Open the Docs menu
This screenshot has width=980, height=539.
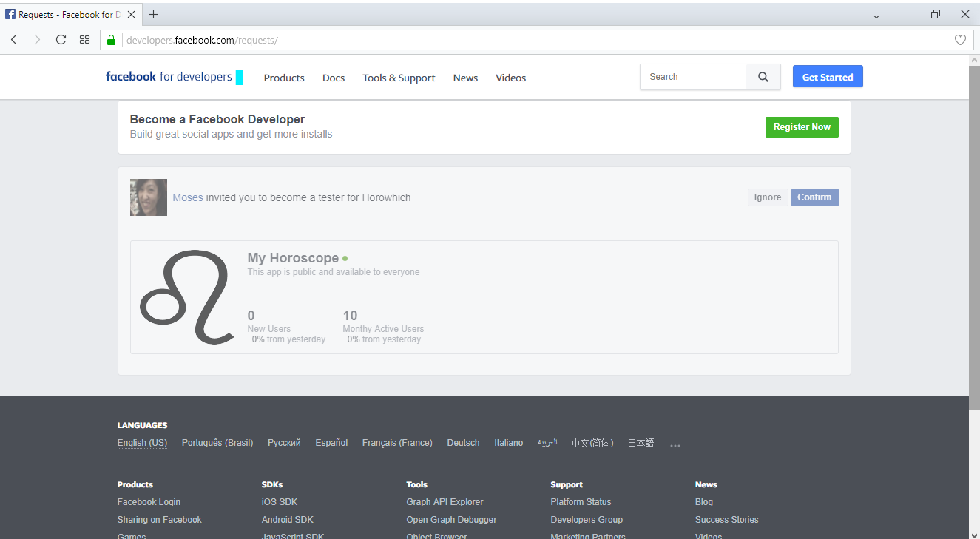[334, 78]
